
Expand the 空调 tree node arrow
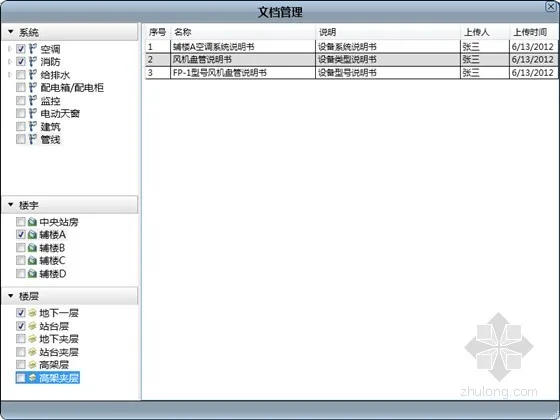(10, 49)
